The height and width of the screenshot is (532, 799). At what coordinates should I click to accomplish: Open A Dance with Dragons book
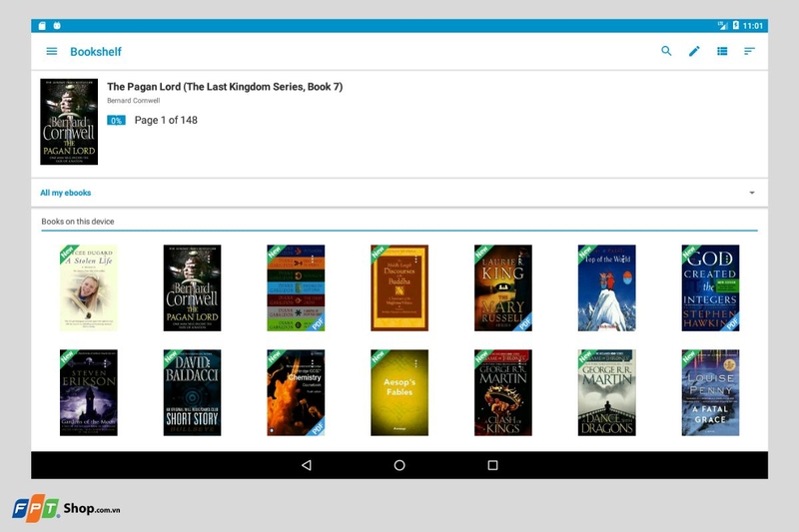(606, 392)
